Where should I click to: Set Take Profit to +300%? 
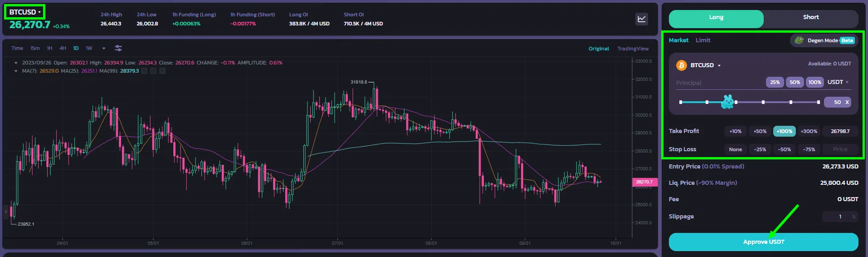pyautogui.click(x=809, y=131)
